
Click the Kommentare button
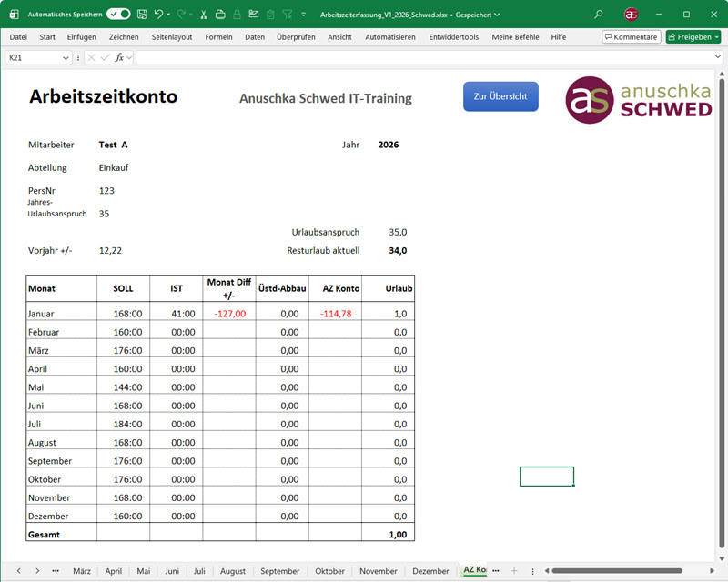[632, 37]
